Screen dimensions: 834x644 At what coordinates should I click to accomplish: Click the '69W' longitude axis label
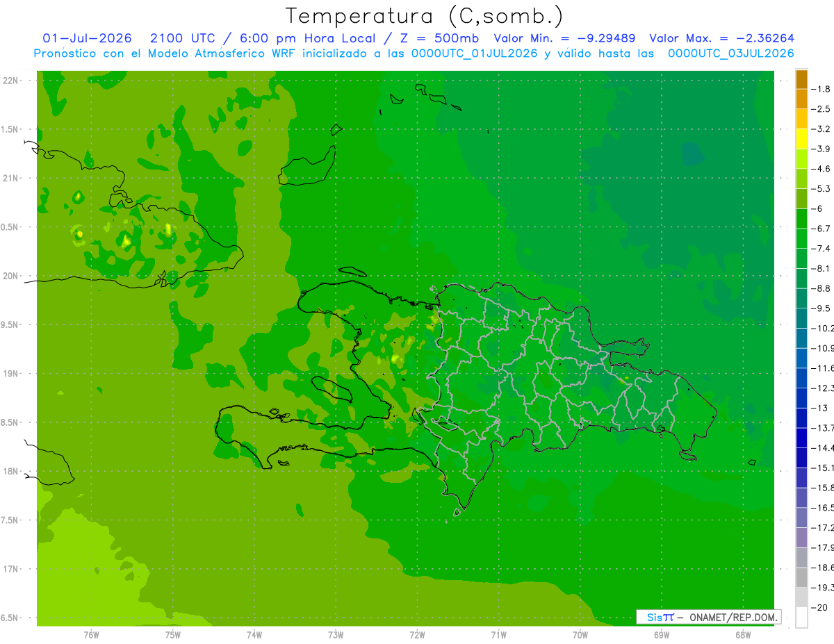coord(662,636)
